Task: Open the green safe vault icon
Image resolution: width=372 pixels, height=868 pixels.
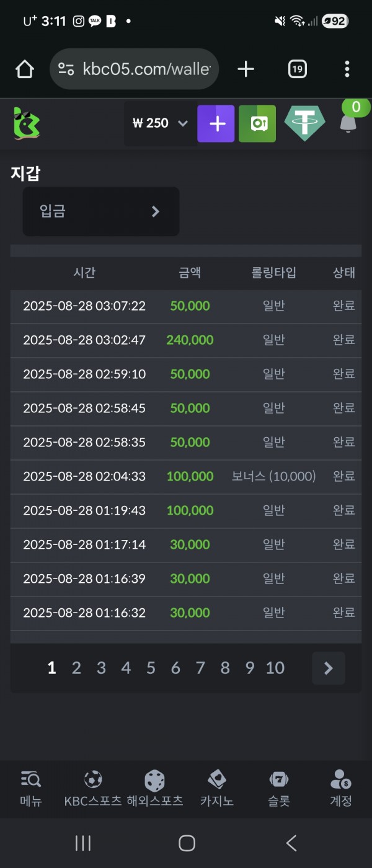Action: tap(257, 123)
